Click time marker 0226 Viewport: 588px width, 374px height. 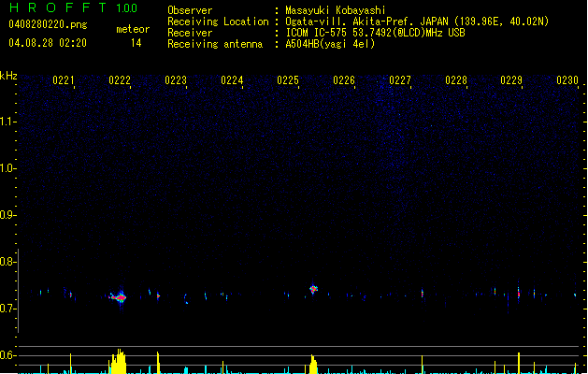(x=344, y=80)
